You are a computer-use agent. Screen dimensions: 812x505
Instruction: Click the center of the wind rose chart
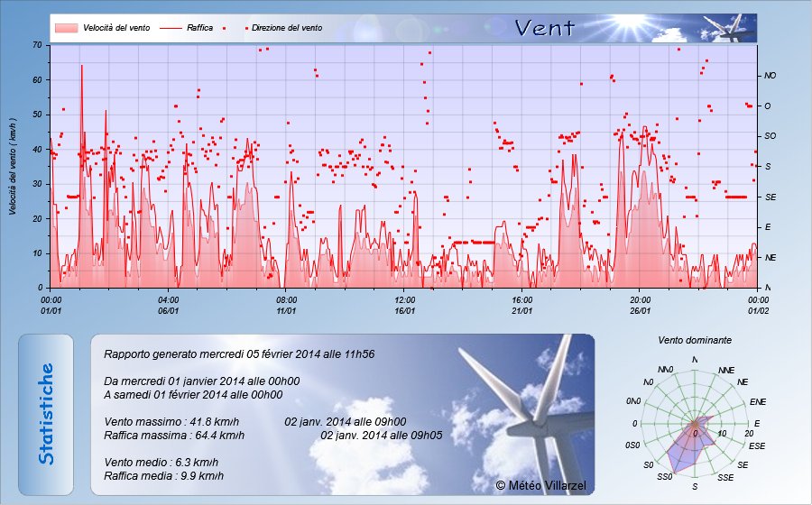coord(694,423)
